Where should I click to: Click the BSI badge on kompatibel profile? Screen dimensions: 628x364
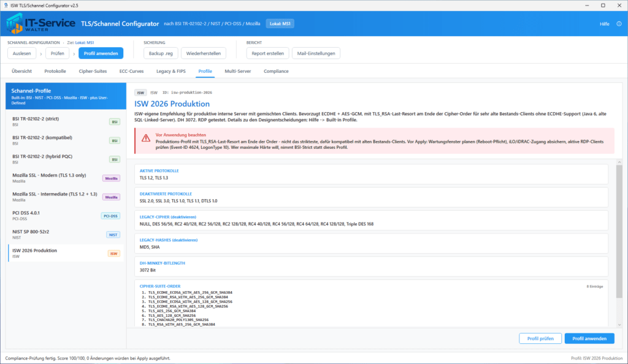115,140
